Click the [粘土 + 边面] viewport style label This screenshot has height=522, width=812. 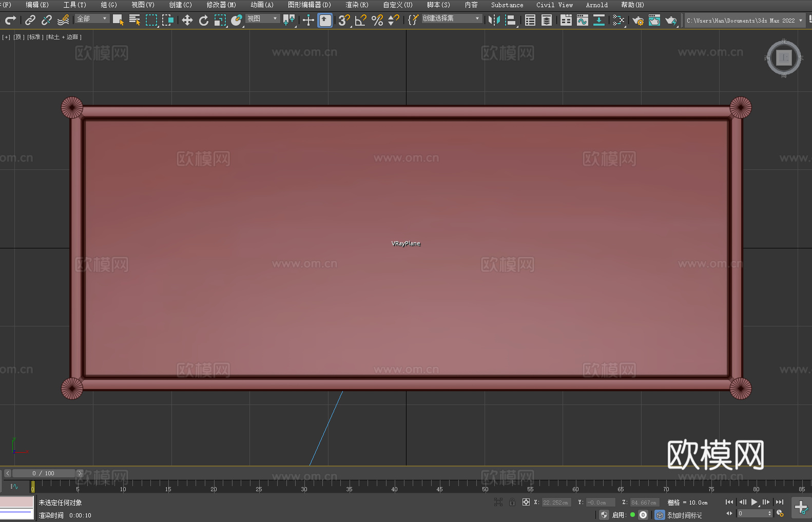click(64, 37)
